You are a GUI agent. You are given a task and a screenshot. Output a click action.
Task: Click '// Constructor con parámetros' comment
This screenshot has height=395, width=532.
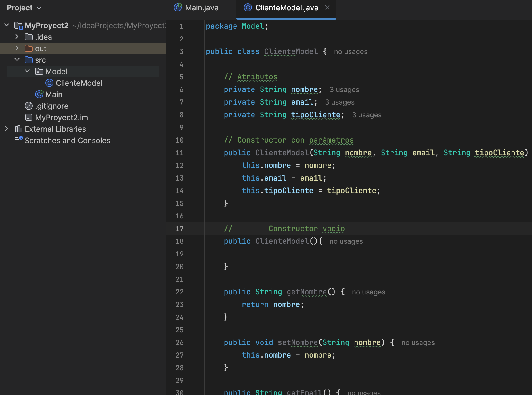click(289, 140)
